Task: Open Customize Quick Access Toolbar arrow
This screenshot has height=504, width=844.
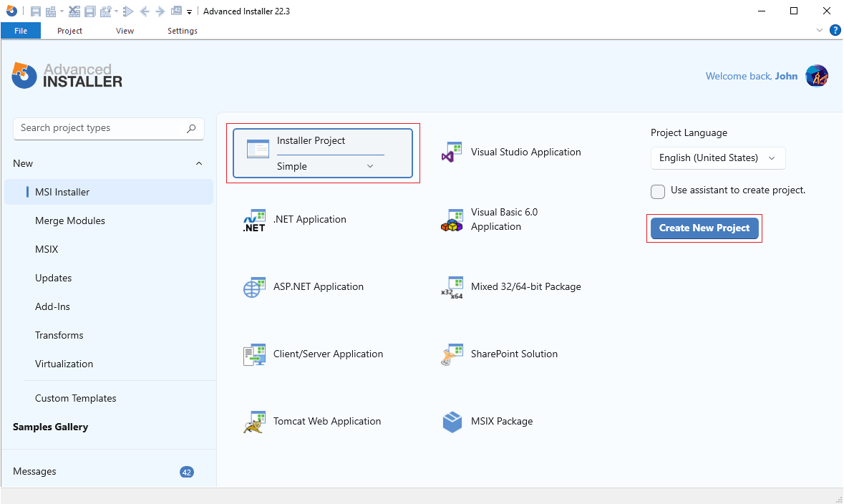Action: [190, 12]
